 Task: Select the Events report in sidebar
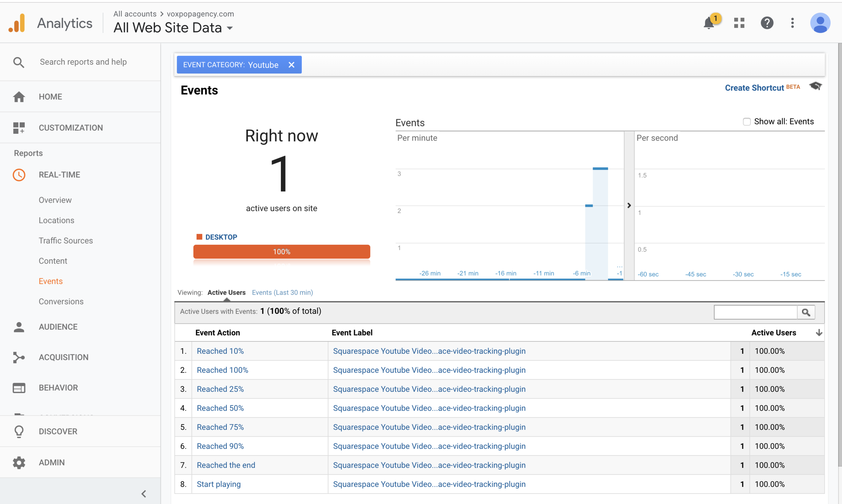pyautogui.click(x=51, y=281)
